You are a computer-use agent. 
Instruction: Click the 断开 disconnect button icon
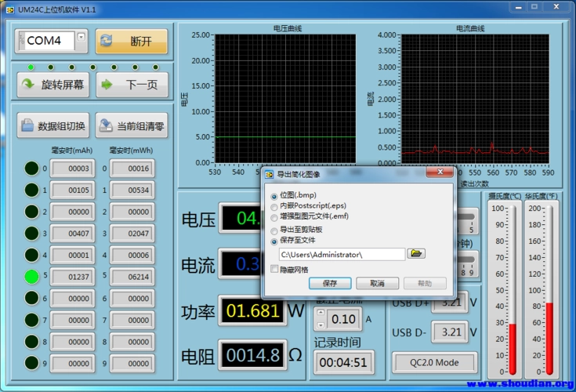pos(107,42)
